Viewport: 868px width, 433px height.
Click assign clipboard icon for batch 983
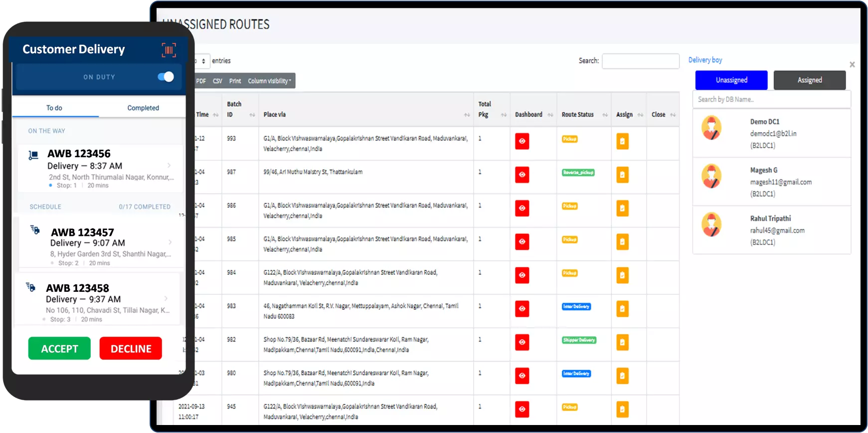[622, 309]
